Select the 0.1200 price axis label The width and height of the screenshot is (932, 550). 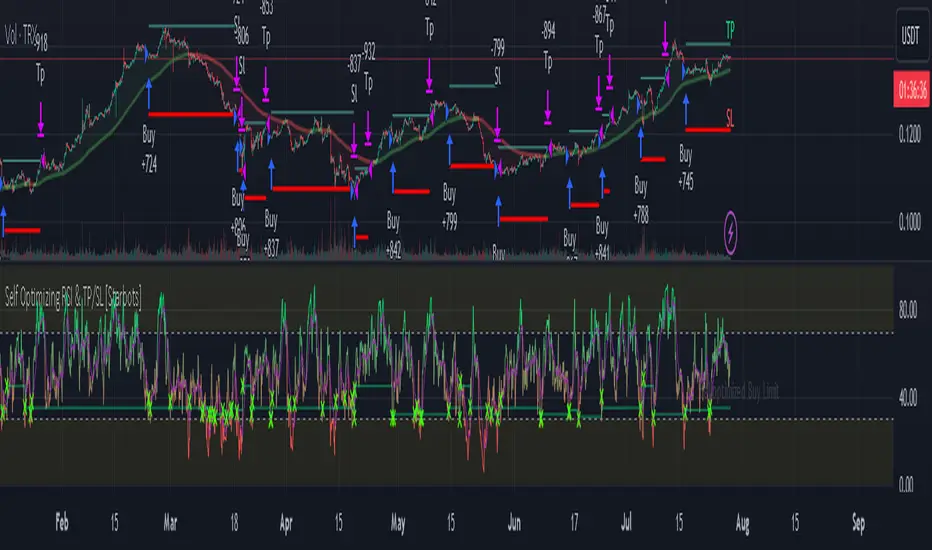[x=909, y=134]
